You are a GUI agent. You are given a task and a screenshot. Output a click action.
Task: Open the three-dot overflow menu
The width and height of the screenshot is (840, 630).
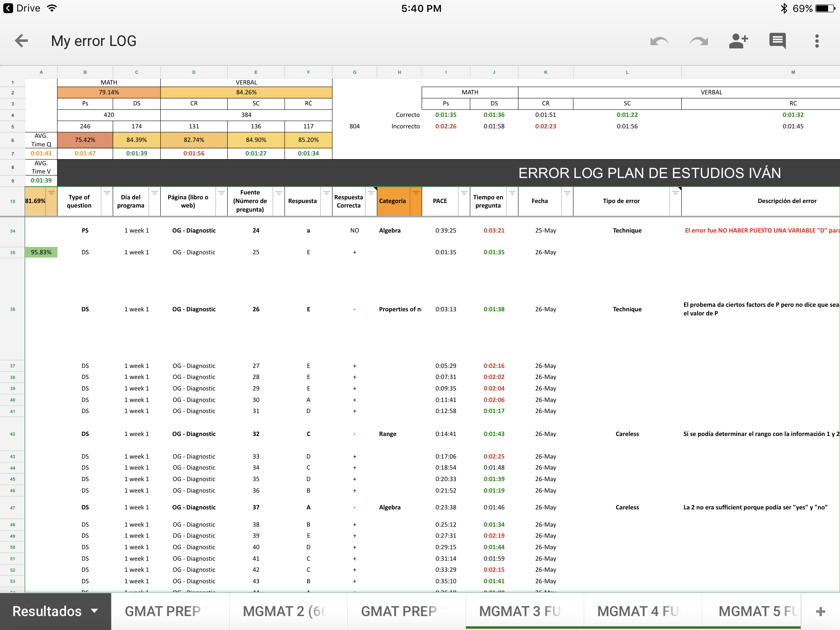click(x=817, y=41)
